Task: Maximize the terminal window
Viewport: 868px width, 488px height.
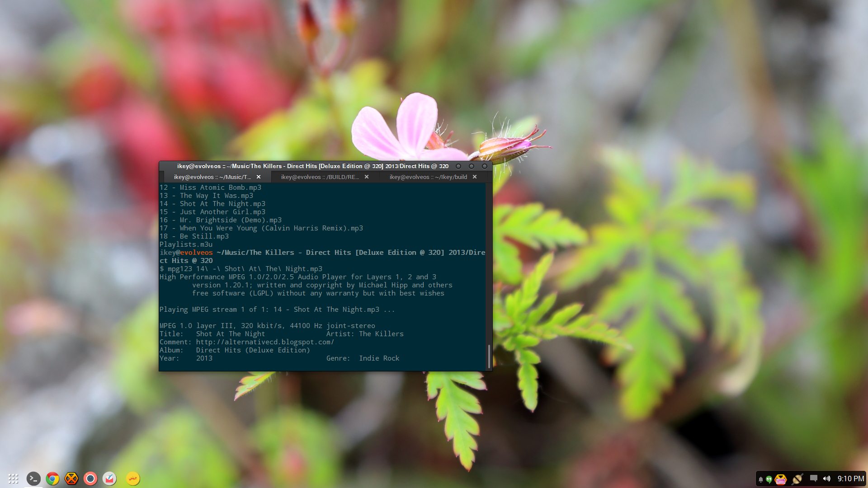Action: coord(472,166)
